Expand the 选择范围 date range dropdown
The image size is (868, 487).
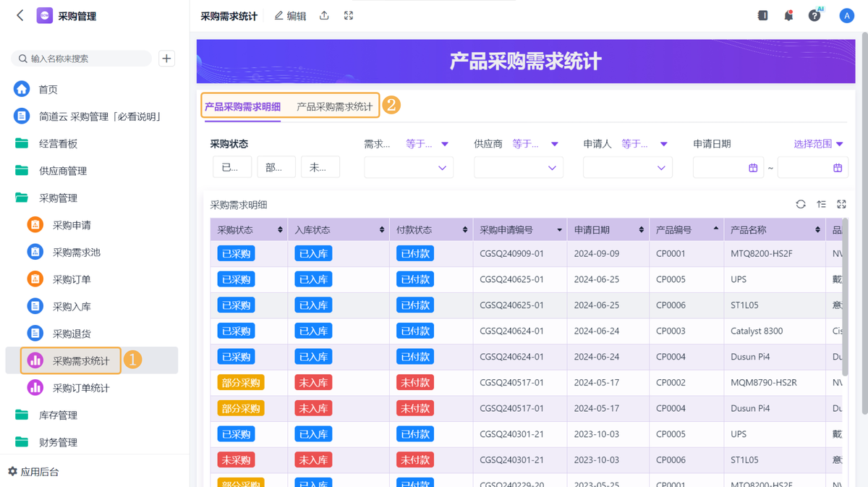pyautogui.click(x=819, y=144)
